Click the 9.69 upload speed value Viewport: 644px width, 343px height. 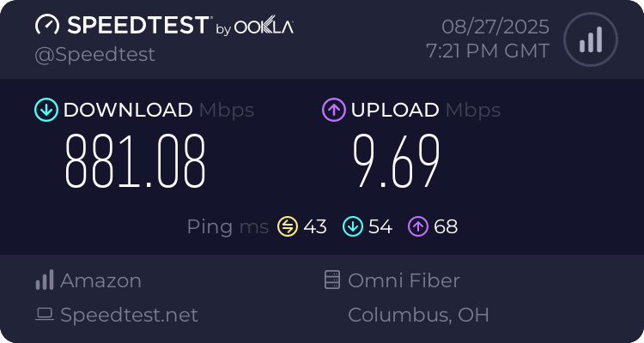tap(397, 161)
